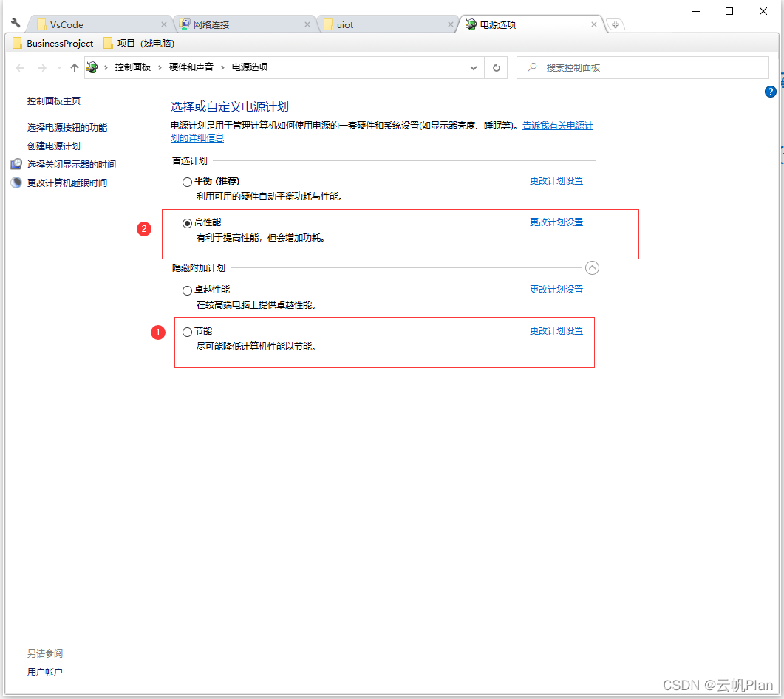Change plan settings for 平衡
The image size is (784, 699).
(556, 181)
